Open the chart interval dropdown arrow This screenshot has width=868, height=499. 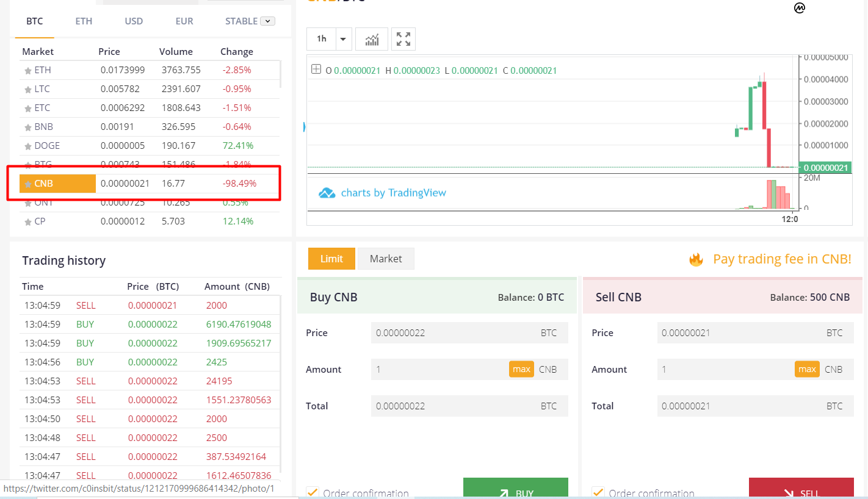[x=343, y=39]
